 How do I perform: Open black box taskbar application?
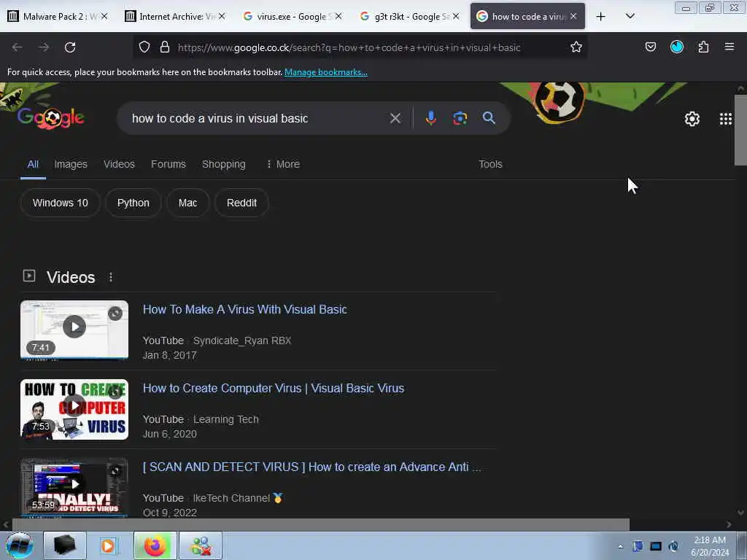click(x=65, y=545)
